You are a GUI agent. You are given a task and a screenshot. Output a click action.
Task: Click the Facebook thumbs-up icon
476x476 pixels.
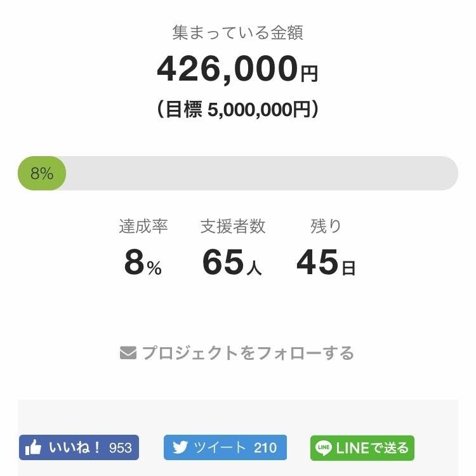point(34,447)
